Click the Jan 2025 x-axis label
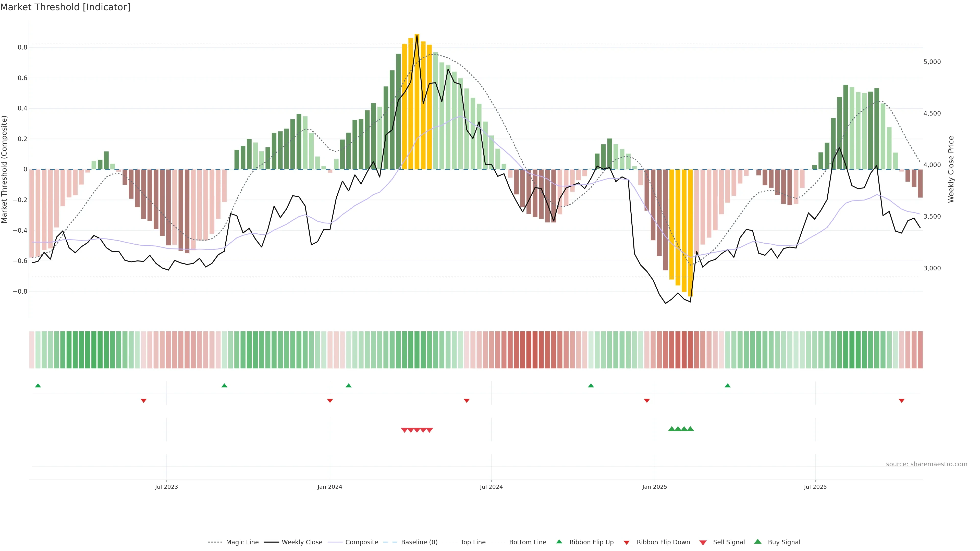980x551 pixels. [654, 487]
